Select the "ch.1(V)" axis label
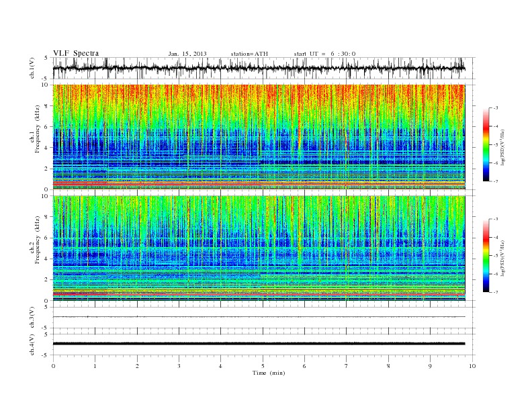This screenshot has height=411, width=532. click(32, 68)
